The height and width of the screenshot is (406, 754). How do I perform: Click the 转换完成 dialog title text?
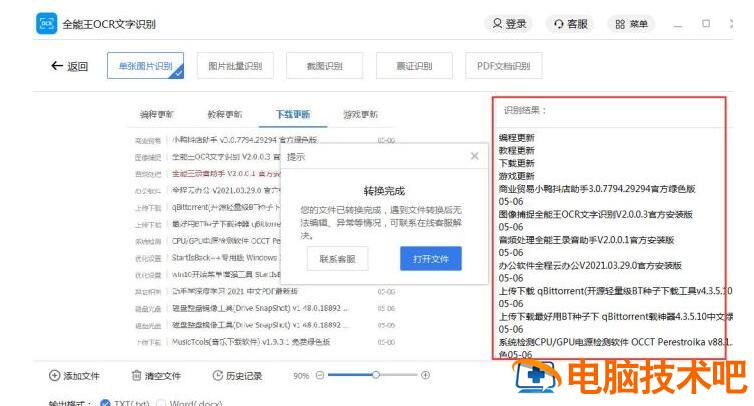click(384, 191)
